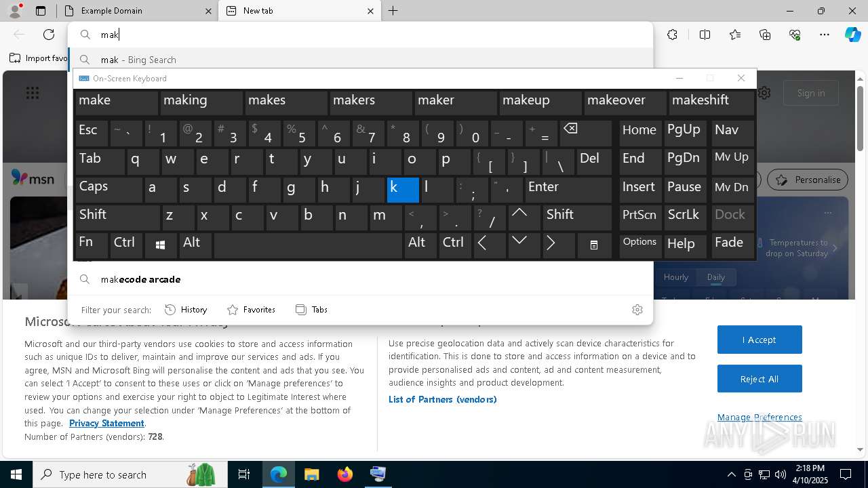Add a new browser tab
Screen dimensions: 868x488
point(393,11)
